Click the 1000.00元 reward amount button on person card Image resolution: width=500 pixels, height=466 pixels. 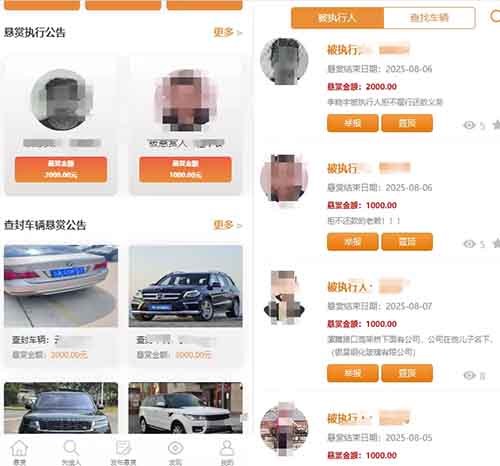[185, 169]
